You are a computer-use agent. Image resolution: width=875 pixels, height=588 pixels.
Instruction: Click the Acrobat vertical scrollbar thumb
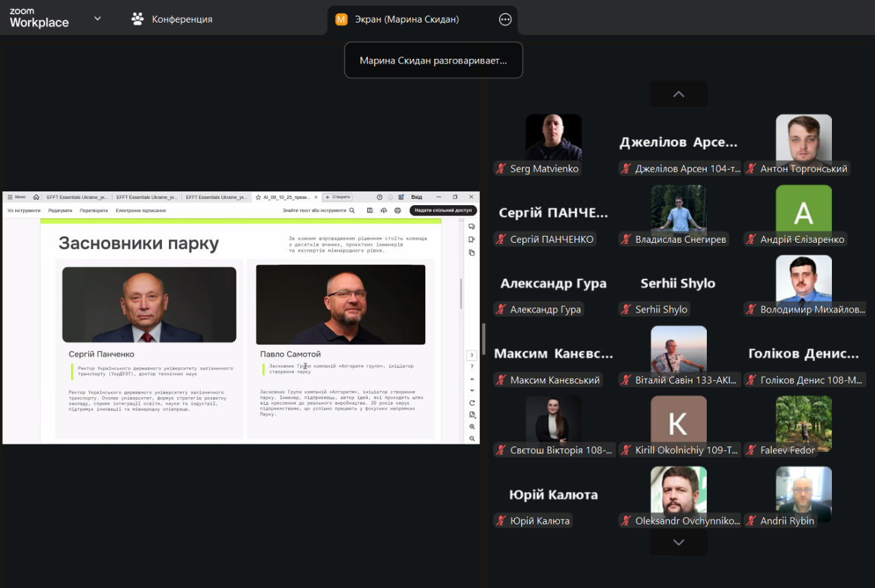point(461,293)
